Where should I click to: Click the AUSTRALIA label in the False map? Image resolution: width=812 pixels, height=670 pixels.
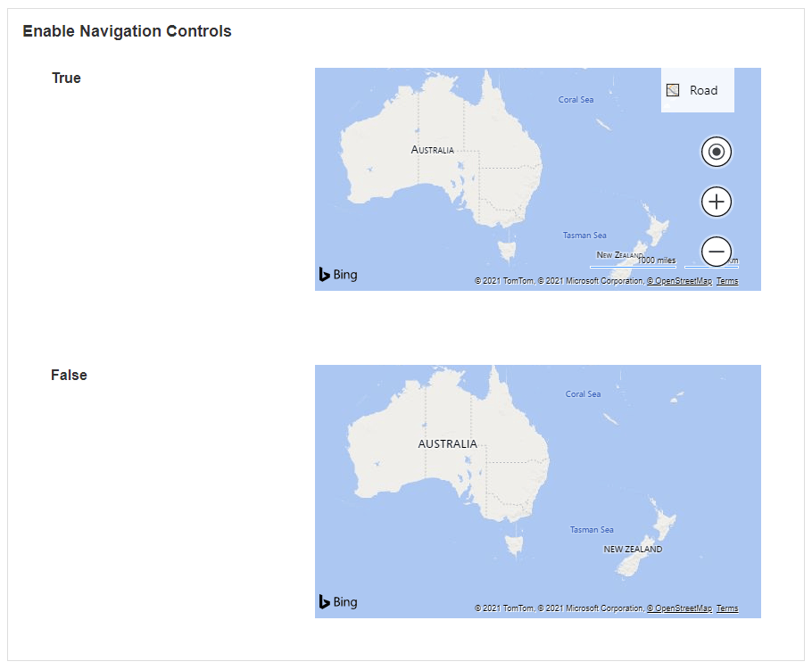(x=447, y=443)
